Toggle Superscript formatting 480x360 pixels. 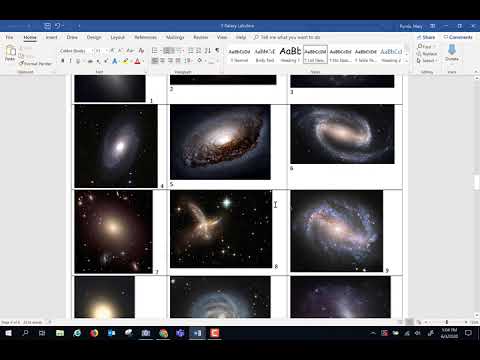tap(106, 61)
